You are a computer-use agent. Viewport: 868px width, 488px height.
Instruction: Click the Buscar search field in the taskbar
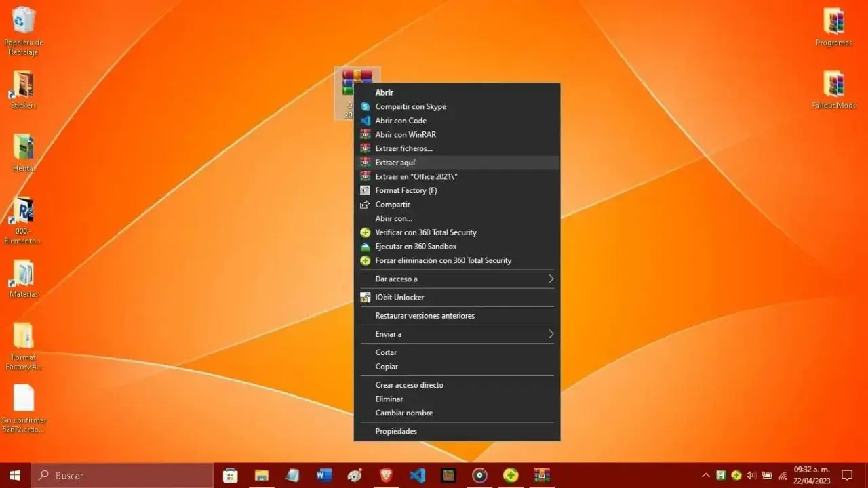(x=122, y=475)
